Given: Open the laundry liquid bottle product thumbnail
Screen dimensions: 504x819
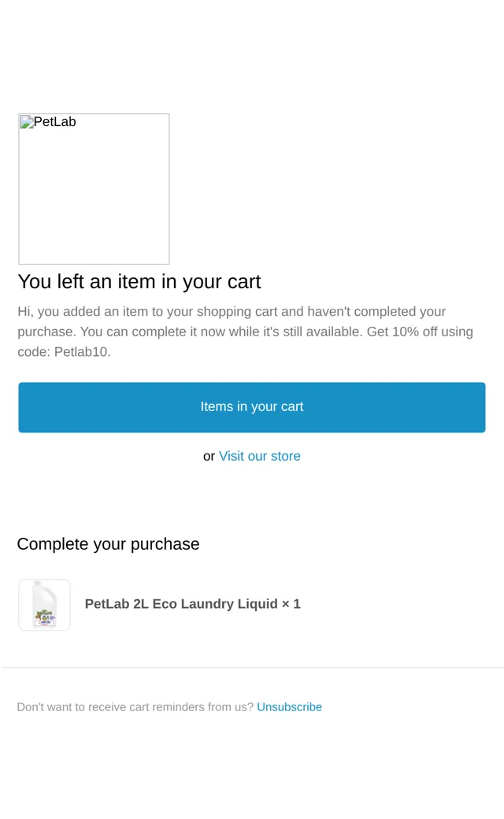Looking at the screenshot, I should coord(44,605).
